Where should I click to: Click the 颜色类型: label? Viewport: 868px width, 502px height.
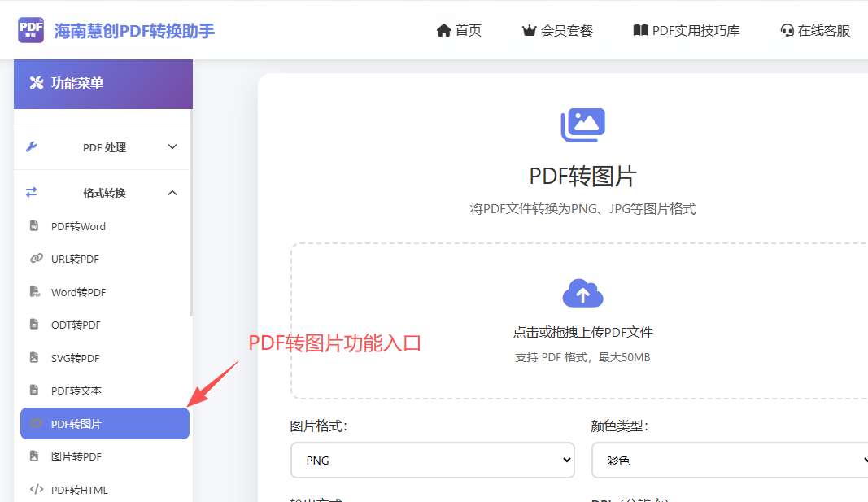point(619,426)
